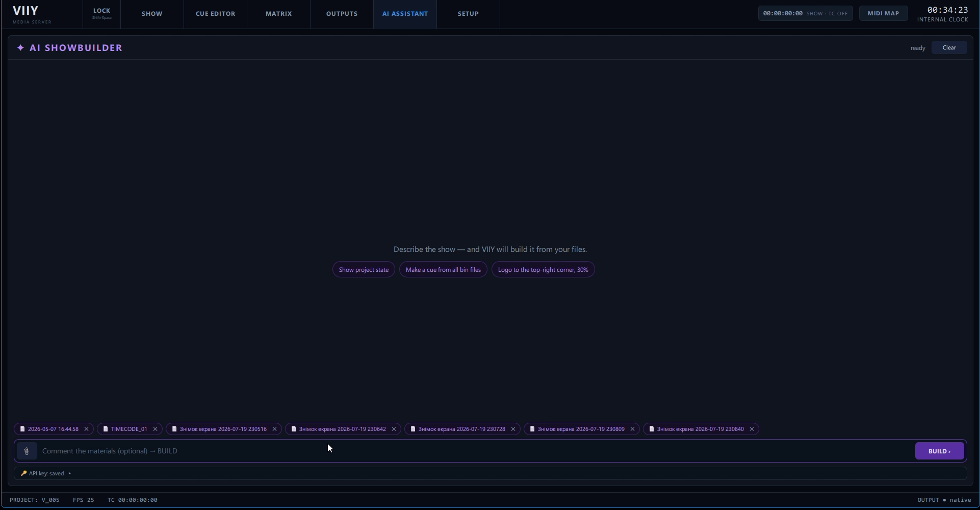Click file icon of Знімок екрана 2026-07-19 230642 chip

click(294, 429)
